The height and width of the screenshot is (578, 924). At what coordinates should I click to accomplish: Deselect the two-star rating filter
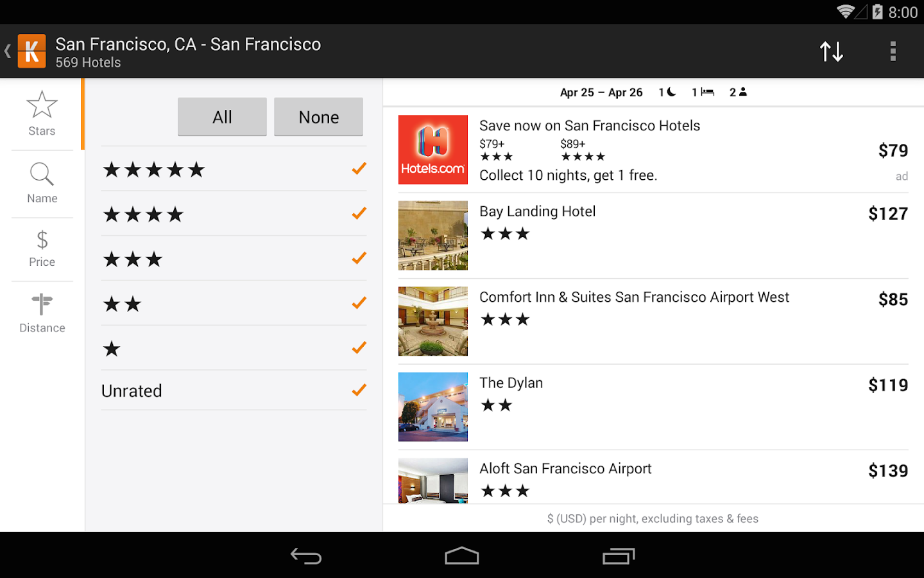coord(359,302)
